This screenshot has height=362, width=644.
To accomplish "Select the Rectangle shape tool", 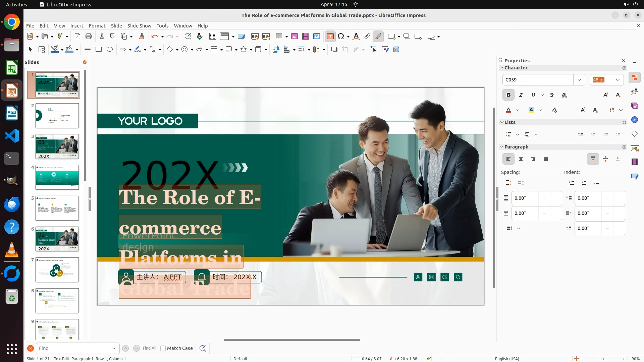I will coord(99,50).
